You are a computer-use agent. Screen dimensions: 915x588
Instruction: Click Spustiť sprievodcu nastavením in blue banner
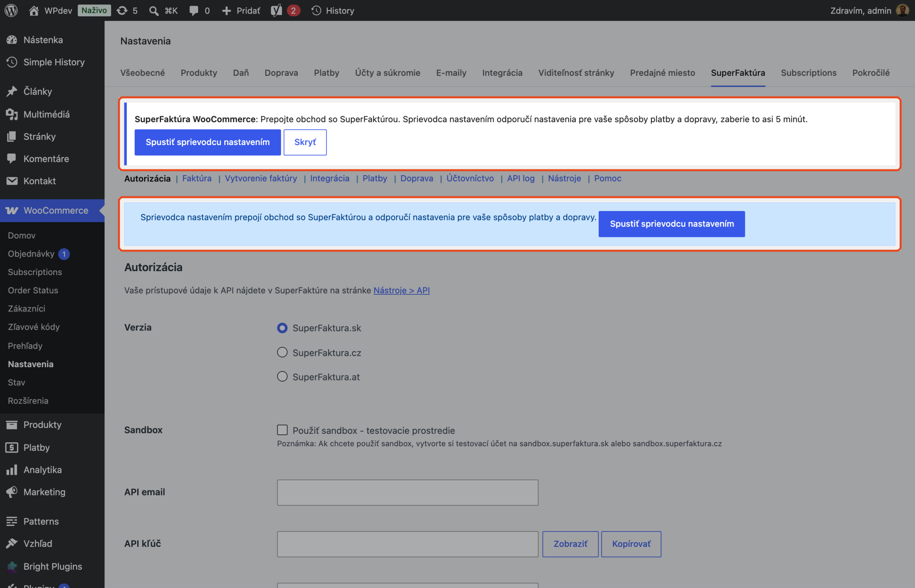pos(672,224)
